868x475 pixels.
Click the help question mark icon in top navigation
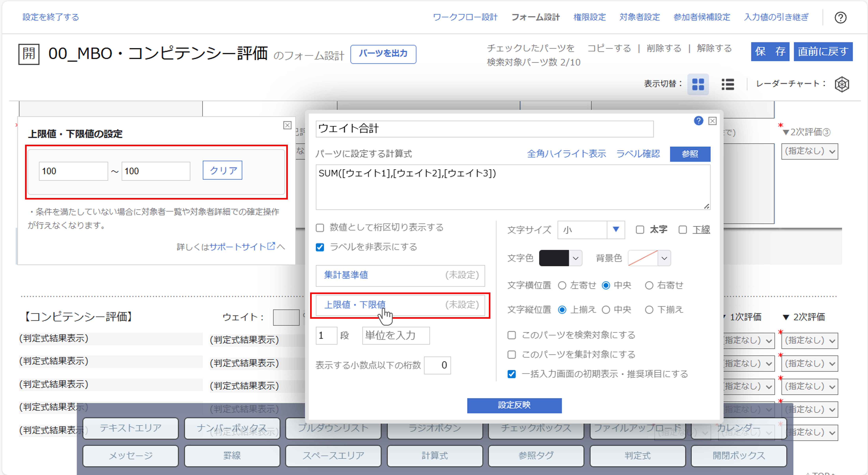[x=840, y=18]
